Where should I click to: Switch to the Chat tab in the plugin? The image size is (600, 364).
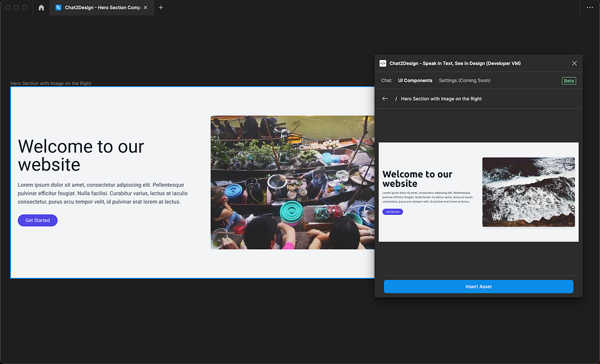coord(386,80)
